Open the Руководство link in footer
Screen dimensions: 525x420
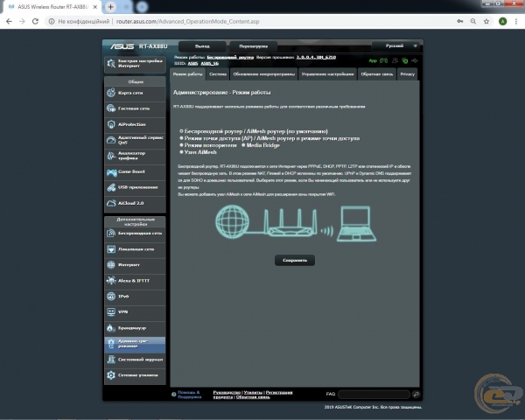pos(227,392)
